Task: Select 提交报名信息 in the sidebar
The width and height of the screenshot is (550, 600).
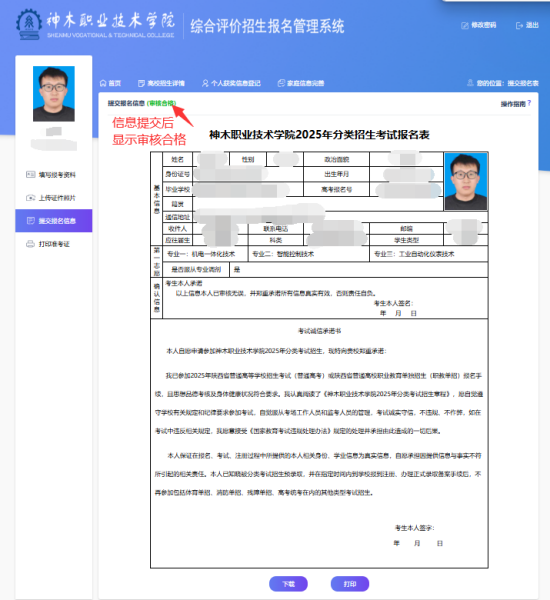Action: coord(54,221)
